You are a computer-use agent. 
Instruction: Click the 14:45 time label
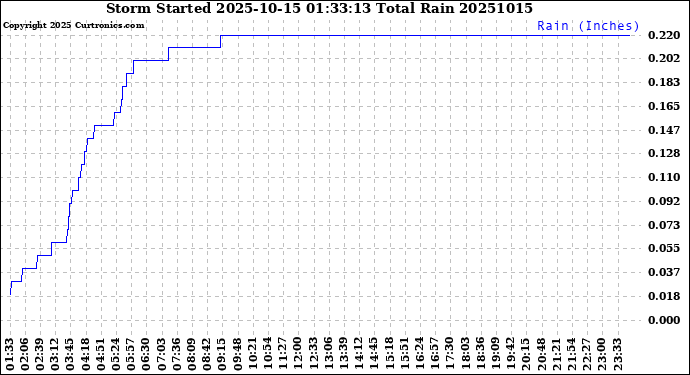[374, 355]
